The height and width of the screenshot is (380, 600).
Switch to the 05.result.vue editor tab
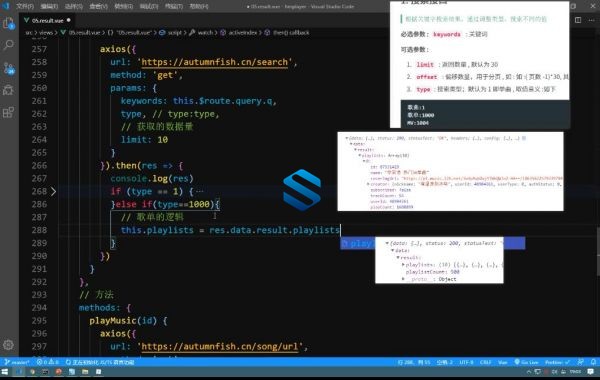coord(47,20)
